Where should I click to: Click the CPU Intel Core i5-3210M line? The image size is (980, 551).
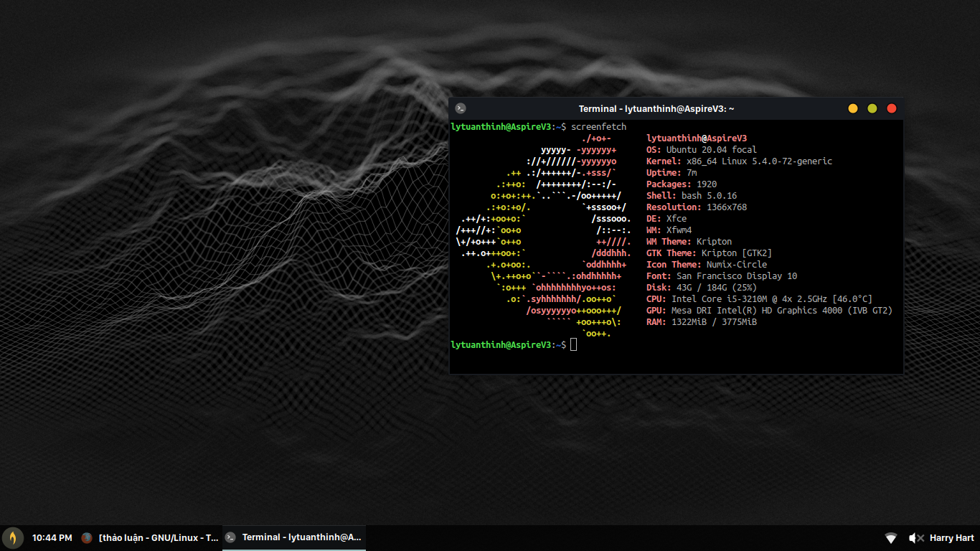point(760,299)
